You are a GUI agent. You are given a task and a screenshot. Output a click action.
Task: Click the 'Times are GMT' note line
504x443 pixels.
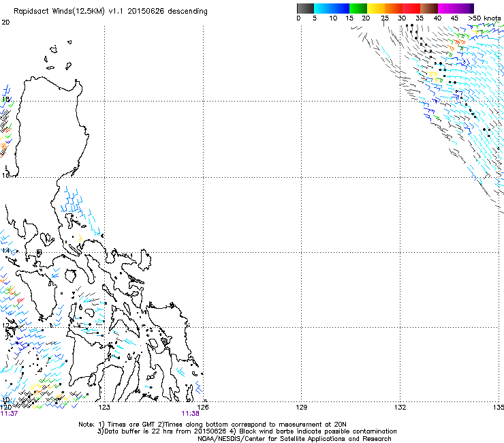pos(212,425)
